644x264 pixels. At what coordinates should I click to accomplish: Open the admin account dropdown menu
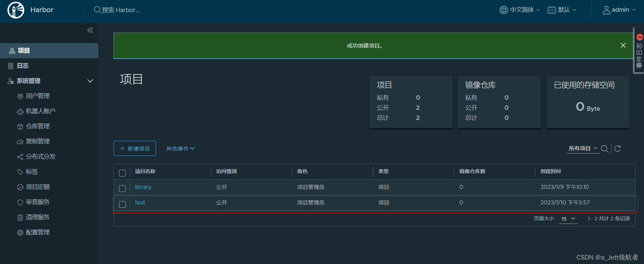pos(619,10)
